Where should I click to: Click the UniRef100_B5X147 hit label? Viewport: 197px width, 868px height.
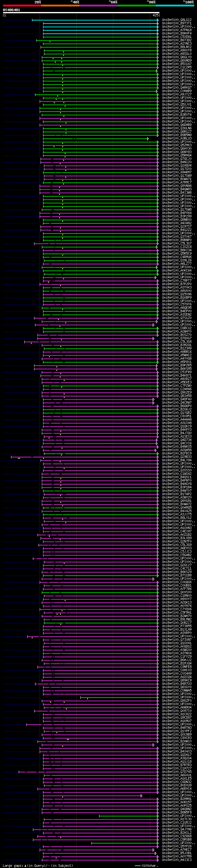pyautogui.click(x=177, y=64)
